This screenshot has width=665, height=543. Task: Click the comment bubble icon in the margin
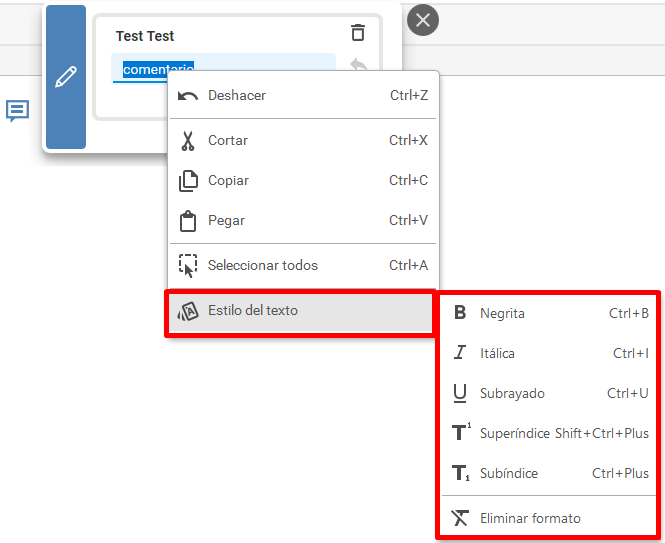tap(17, 111)
